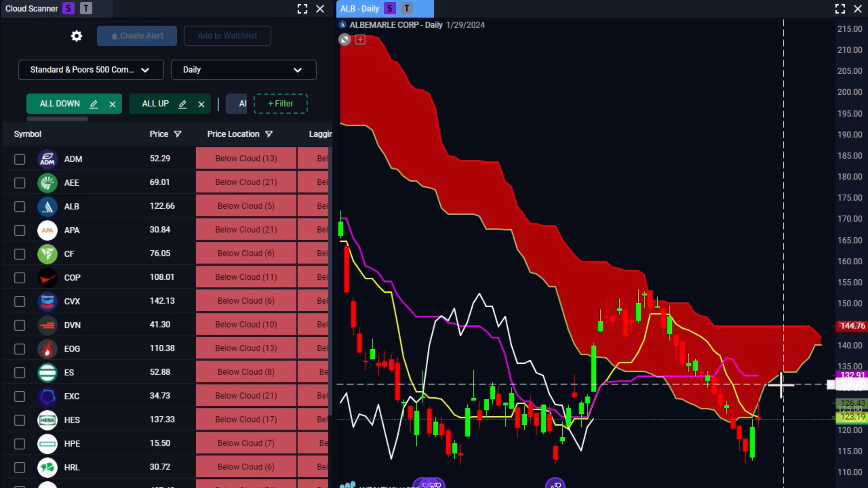Click the AEE company logo
The image size is (868, 488).
(47, 183)
